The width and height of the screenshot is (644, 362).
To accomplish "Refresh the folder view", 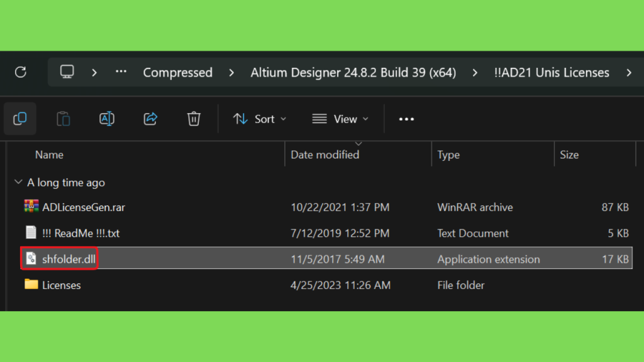I will [x=21, y=72].
